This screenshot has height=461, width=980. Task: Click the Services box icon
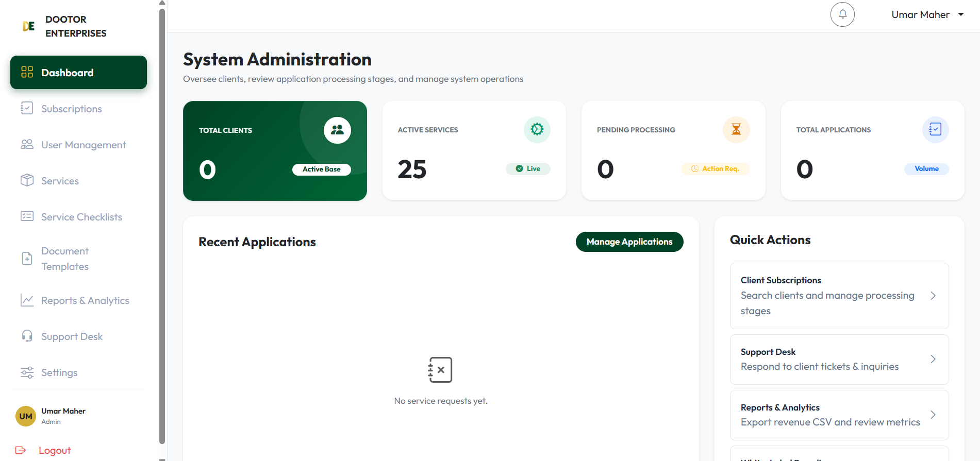click(27, 180)
